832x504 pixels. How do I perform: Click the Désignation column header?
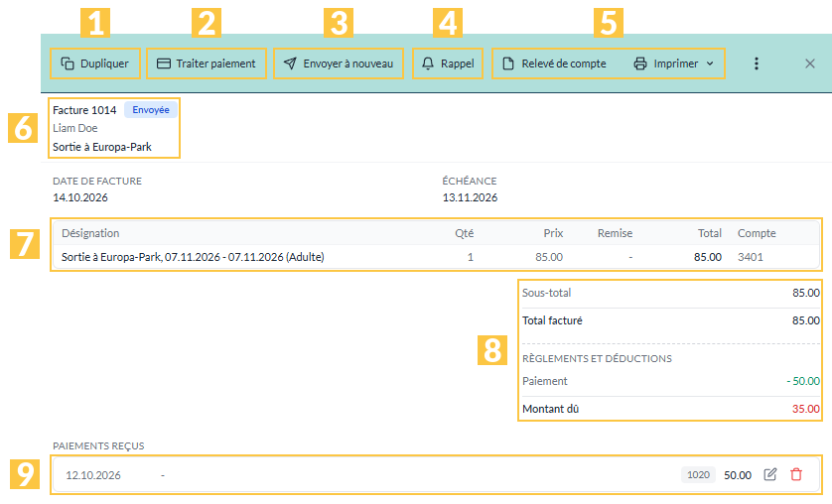90,233
